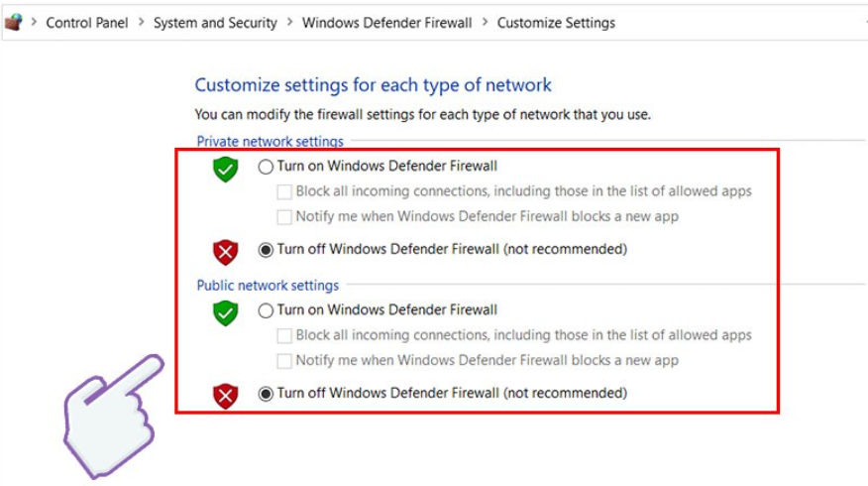This screenshot has height=486, width=868.
Task: Select Turn off Firewall for public network
Action: point(266,394)
